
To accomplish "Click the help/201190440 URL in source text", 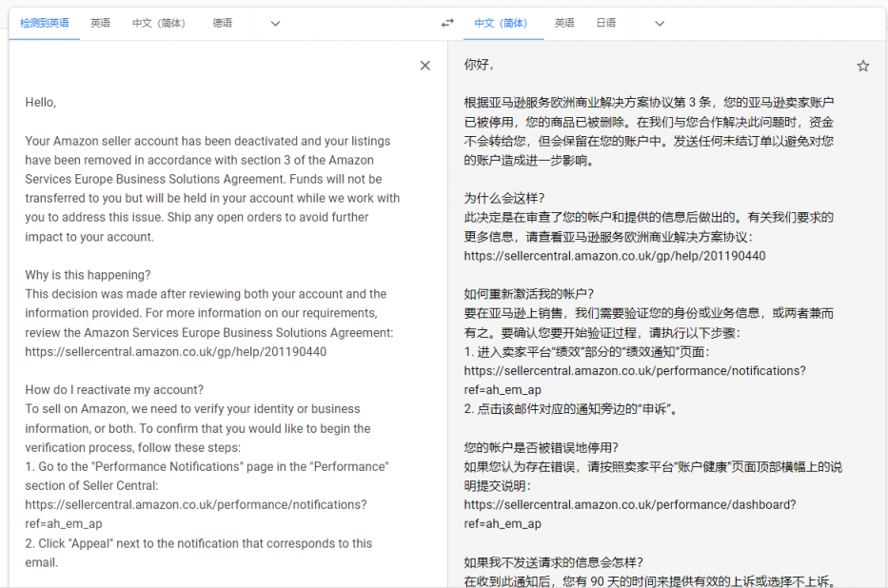I will 175,351.
